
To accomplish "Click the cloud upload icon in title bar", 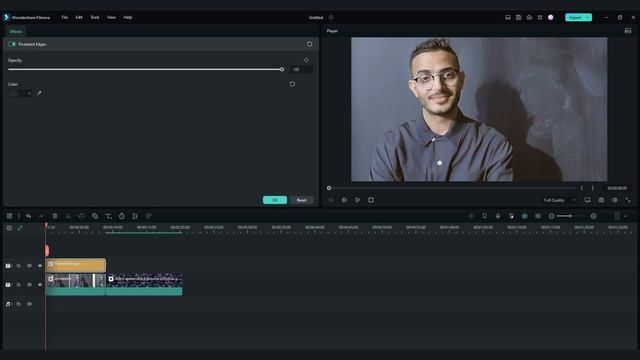I will [529, 18].
